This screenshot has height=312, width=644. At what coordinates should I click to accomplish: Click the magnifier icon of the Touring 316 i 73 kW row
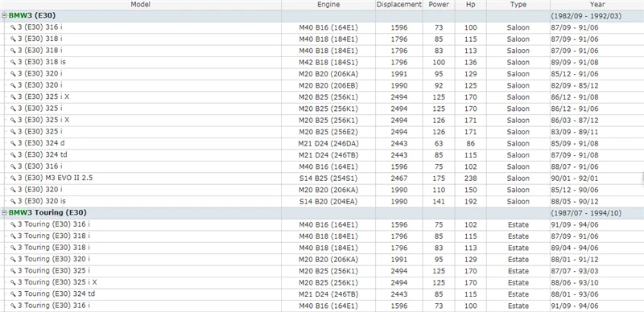click(x=13, y=306)
